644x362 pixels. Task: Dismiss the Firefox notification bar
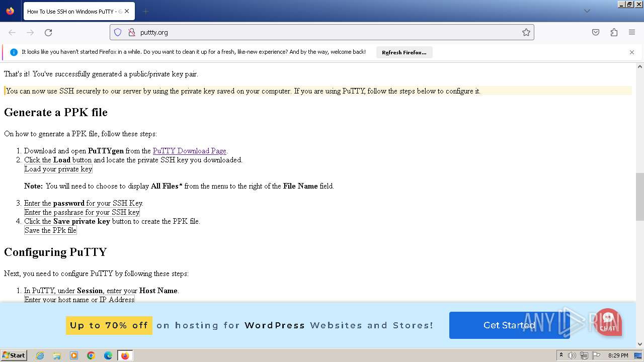632,52
